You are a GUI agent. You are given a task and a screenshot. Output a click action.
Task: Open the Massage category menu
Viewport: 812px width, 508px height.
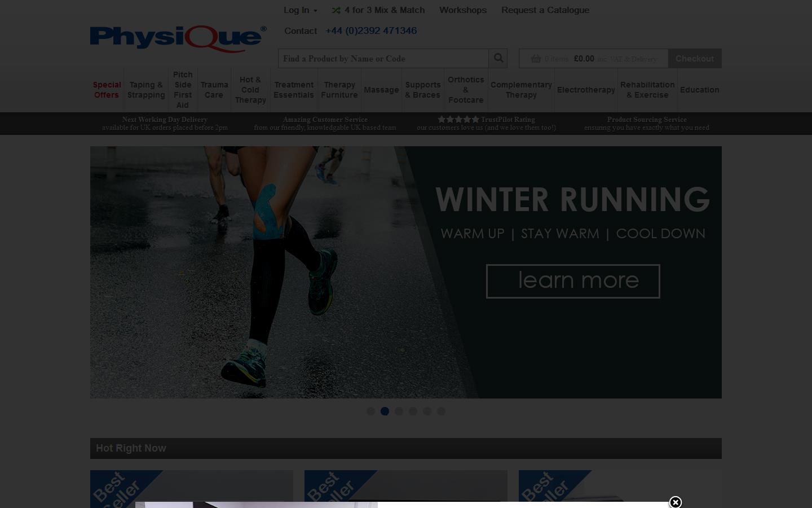381,90
